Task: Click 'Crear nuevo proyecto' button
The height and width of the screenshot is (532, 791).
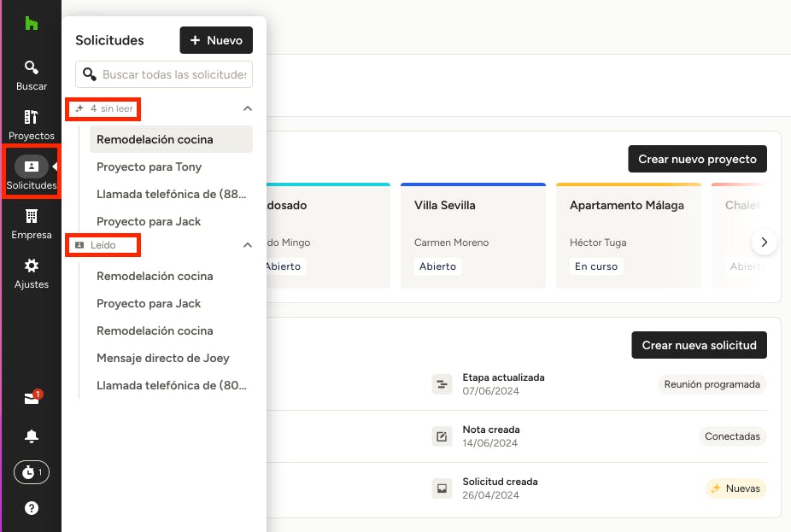Action: [697, 160]
